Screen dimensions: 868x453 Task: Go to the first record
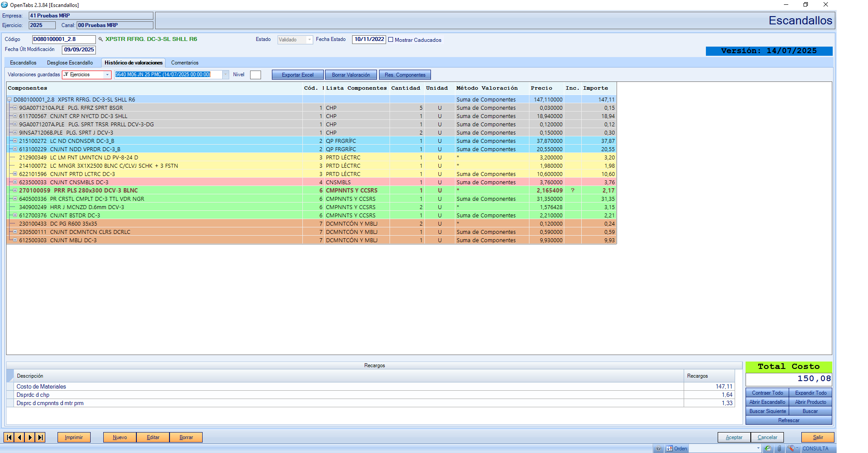pos(9,437)
